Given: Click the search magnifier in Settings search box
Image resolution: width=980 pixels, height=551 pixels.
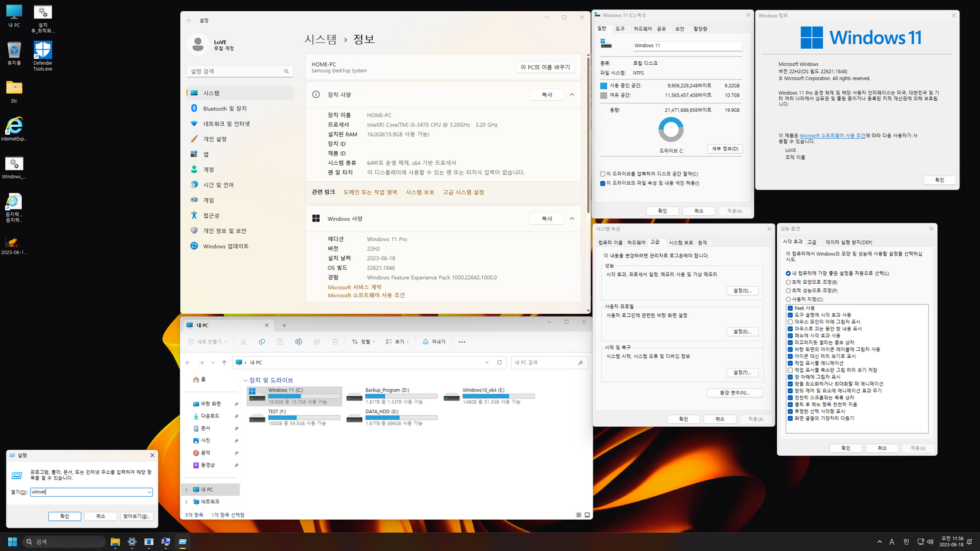Looking at the screenshot, I should click(x=286, y=71).
